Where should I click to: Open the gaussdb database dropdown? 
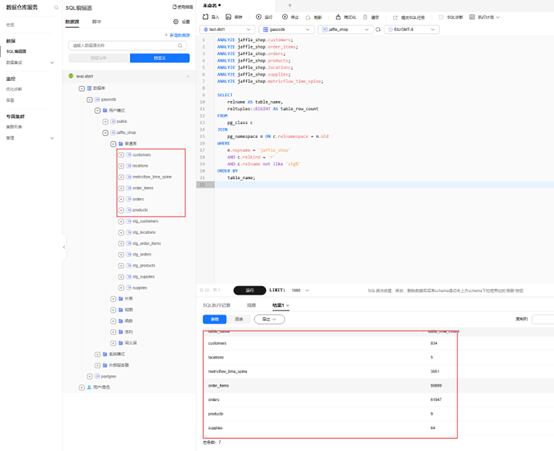[x=286, y=29]
